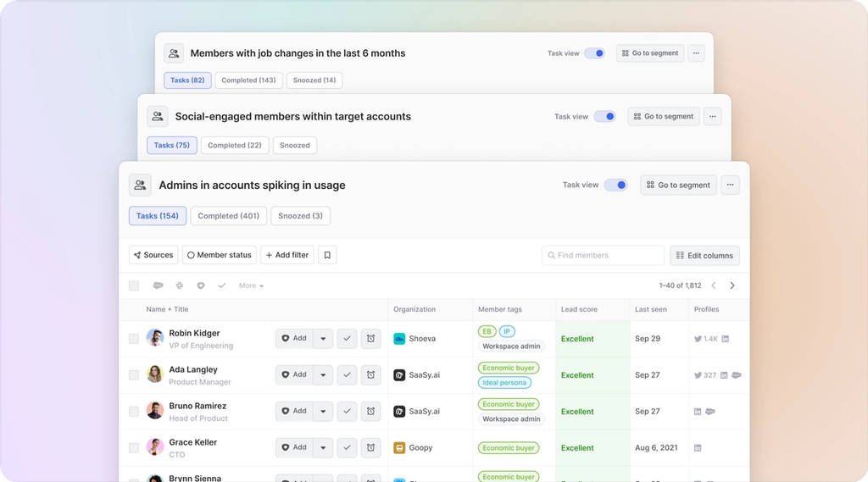
Task: Open more options in job changes panel
Action: (x=697, y=53)
